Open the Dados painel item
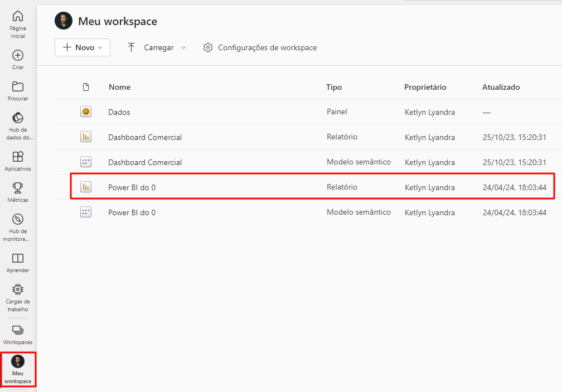 point(119,112)
